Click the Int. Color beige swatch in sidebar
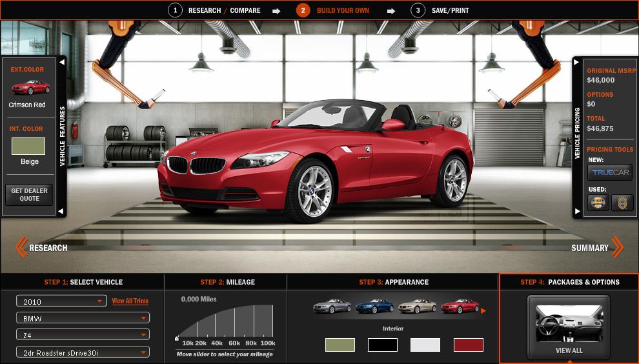This screenshot has height=364, width=639. 28,147
